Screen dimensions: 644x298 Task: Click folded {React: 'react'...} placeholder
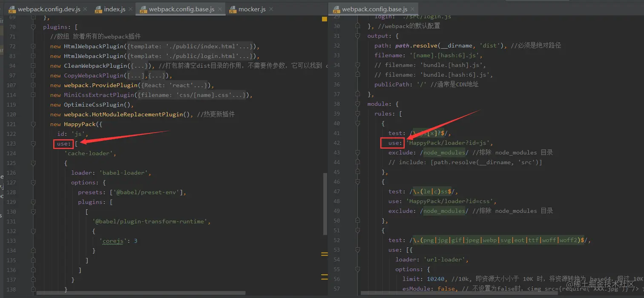click(x=175, y=85)
